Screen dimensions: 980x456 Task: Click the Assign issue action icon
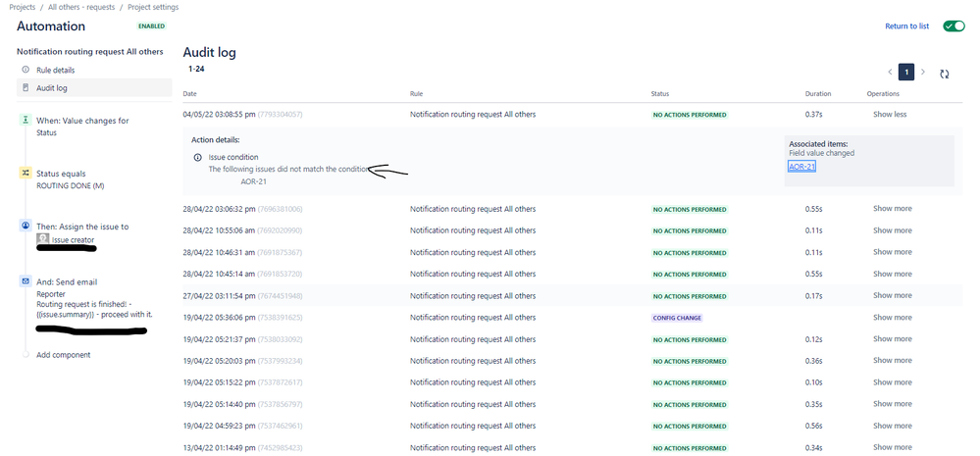click(26, 226)
